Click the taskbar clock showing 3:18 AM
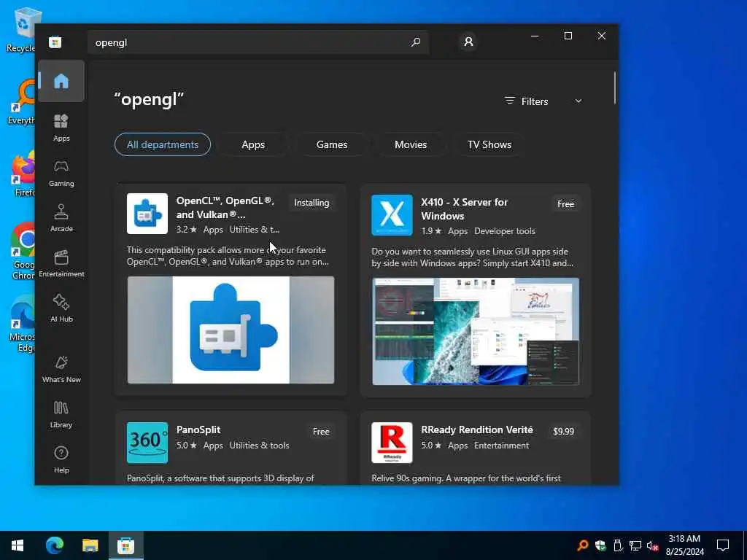The width and height of the screenshot is (747, 560). click(x=684, y=545)
